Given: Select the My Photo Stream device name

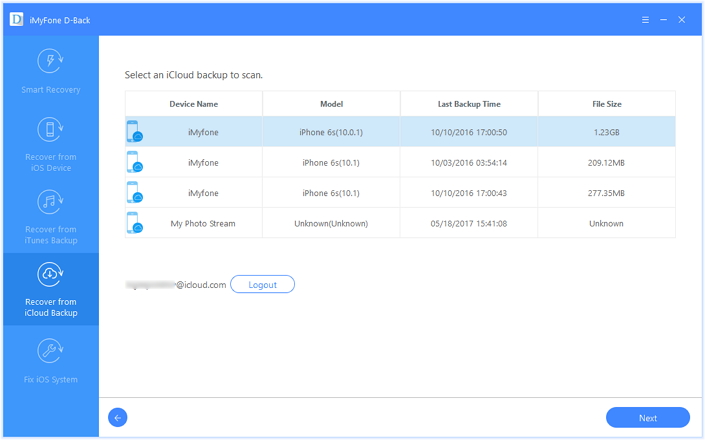Looking at the screenshot, I should pos(203,223).
